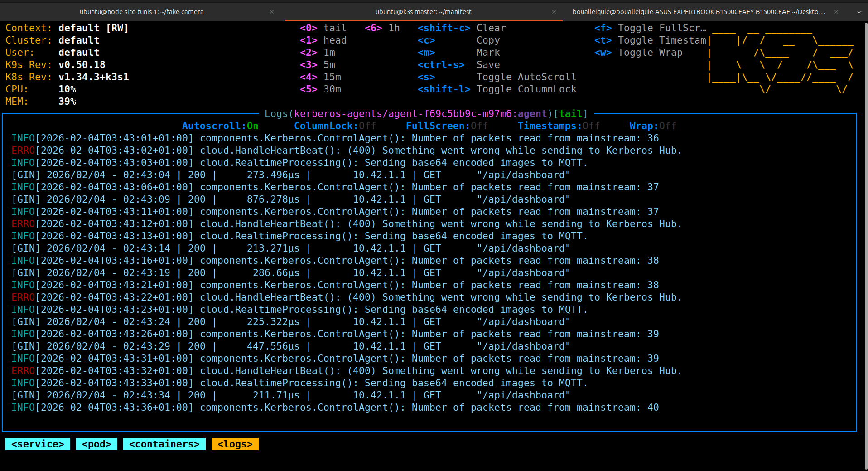
Task: Click the GIN line with 213.271µs latency
Action: [x=291, y=248]
